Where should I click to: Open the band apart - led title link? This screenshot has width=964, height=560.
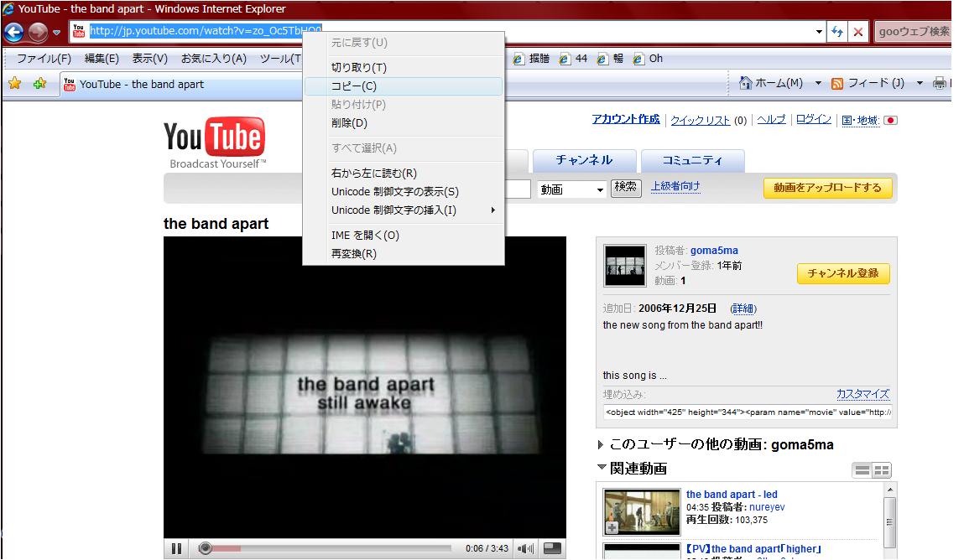click(732, 495)
